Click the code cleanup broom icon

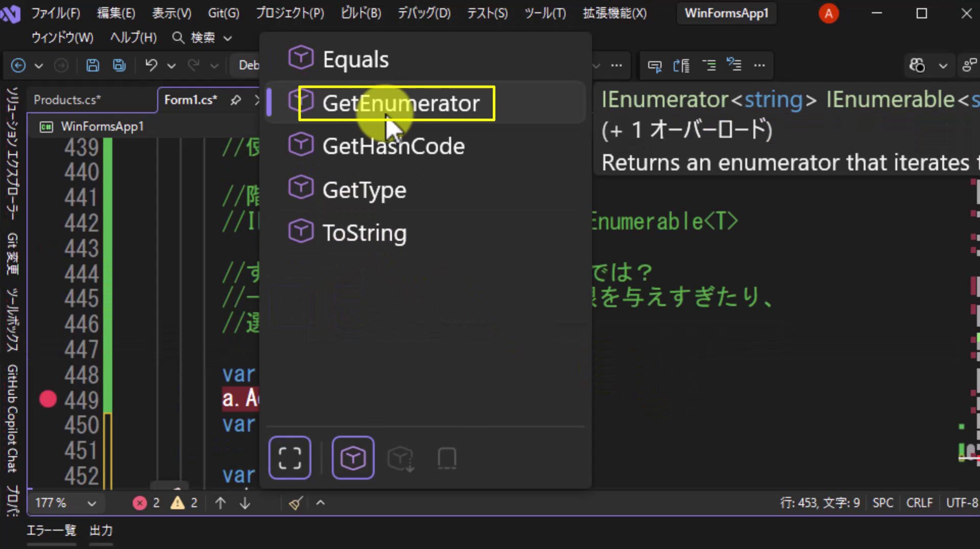point(296,503)
